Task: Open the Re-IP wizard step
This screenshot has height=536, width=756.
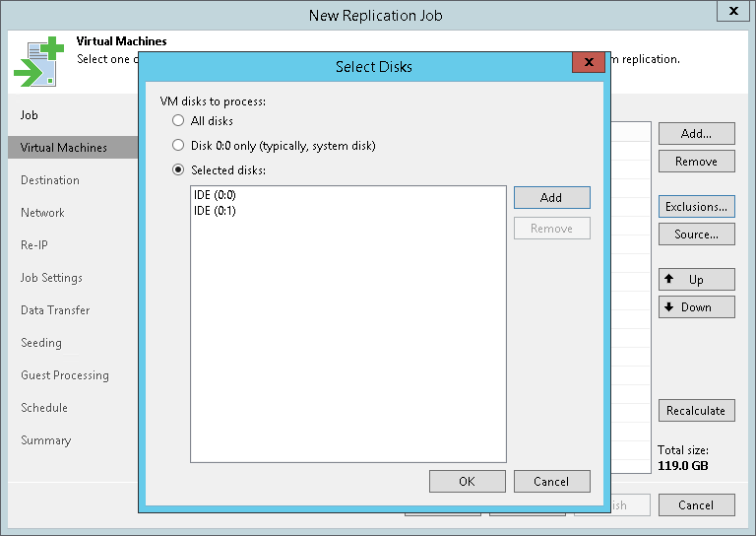Action: (x=34, y=245)
